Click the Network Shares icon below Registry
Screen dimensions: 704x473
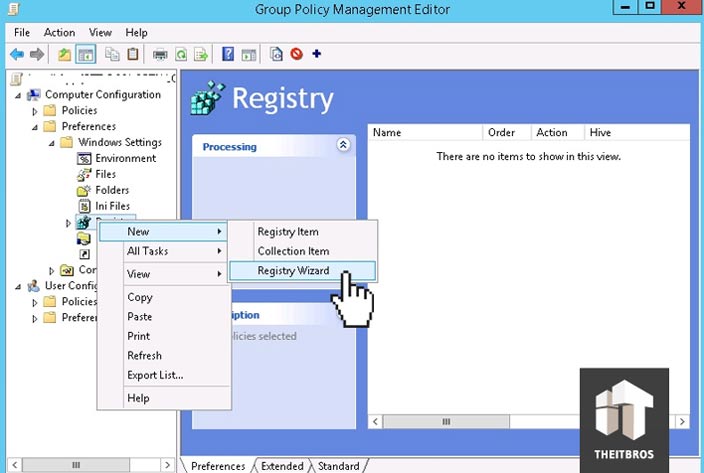(x=84, y=238)
